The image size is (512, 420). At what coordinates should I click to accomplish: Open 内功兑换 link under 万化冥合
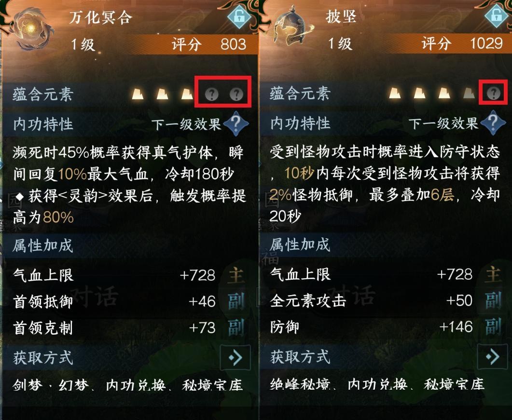tap(136, 385)
